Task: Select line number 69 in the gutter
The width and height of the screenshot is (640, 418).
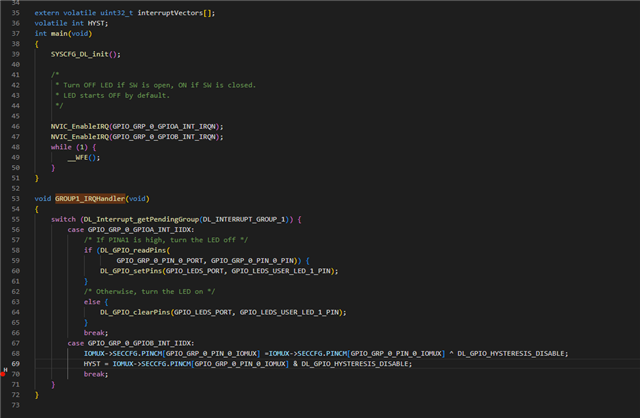Action: pyautogui.click(x=15, y=364)
